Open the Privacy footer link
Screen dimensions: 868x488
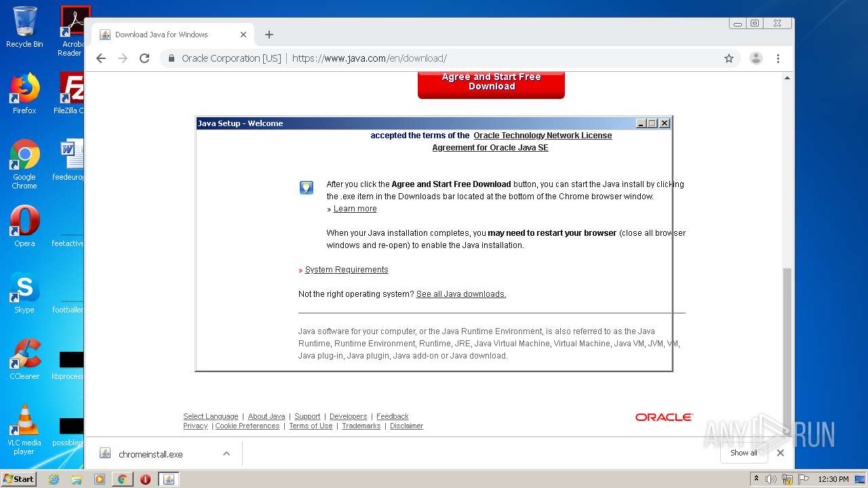195,426
